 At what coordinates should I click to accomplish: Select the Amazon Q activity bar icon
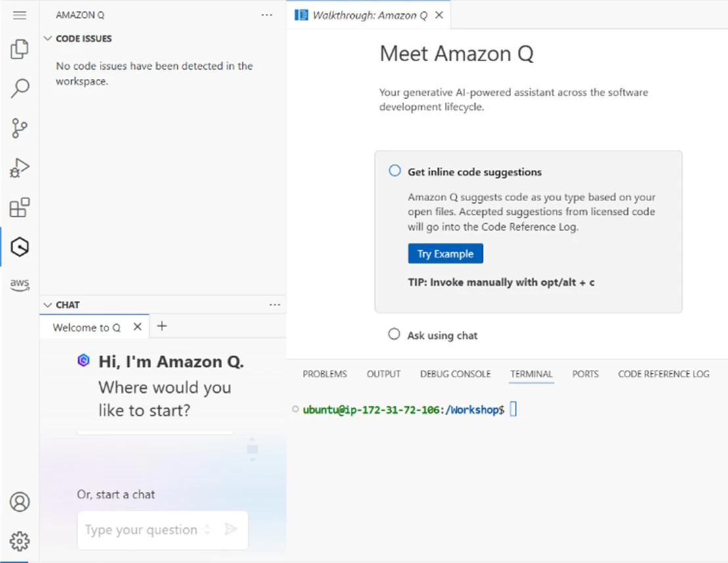20,247
